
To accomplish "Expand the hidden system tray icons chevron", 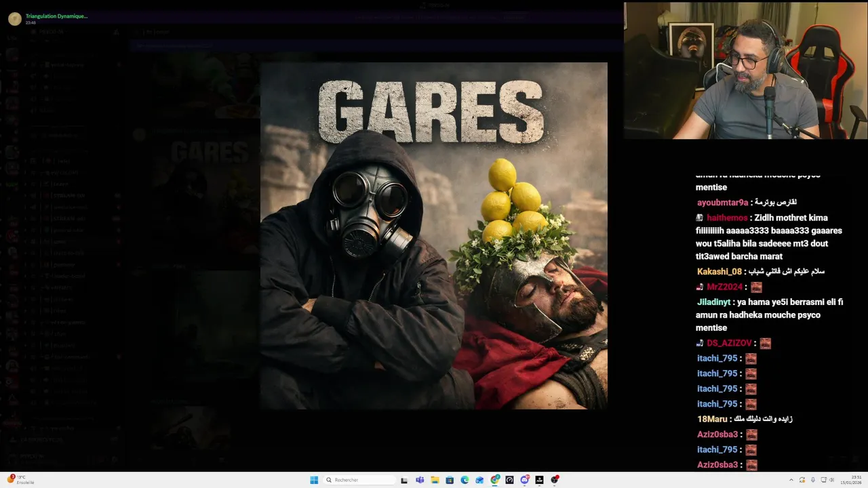I will click(791, 480).
